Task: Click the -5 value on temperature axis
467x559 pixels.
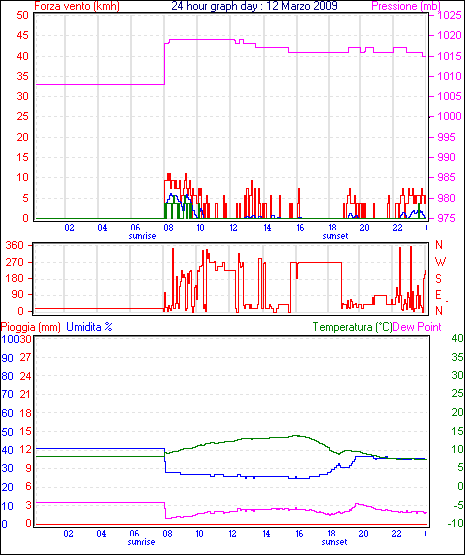Action: click(458, 505)
